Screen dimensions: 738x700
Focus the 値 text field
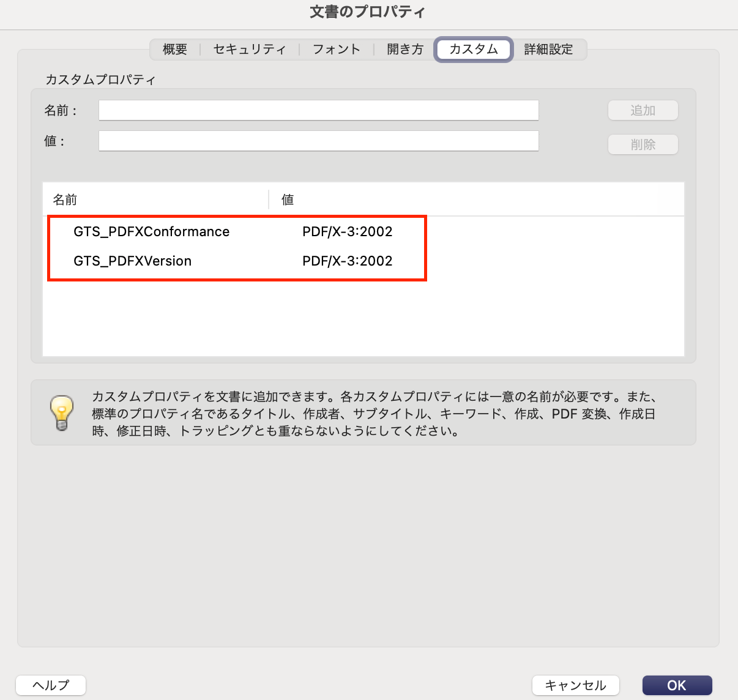click(x=318, y=141)
